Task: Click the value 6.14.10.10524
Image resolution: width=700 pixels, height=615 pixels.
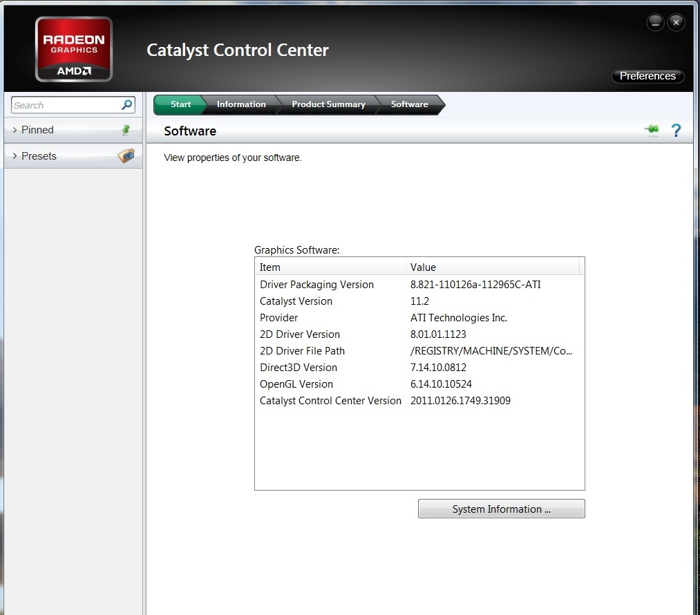Action: click(441, 384)
